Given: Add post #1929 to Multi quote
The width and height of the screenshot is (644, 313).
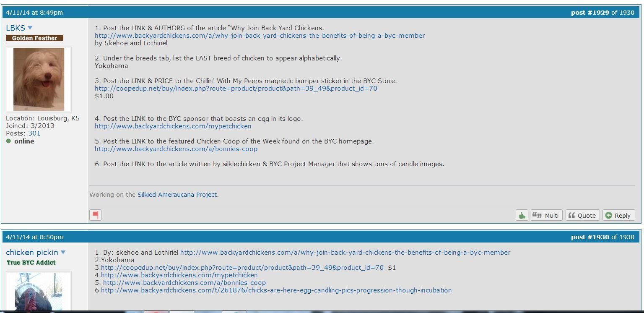Looking at the screenshot, I should 546,215.
